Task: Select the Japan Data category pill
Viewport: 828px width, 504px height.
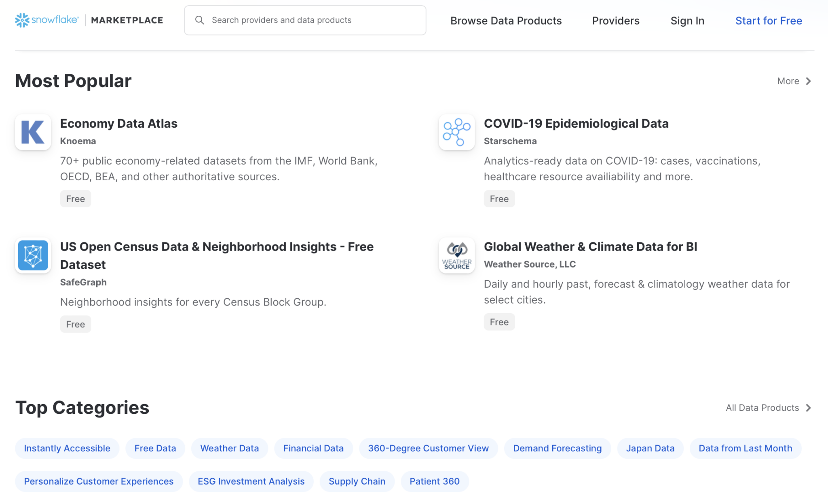Action: tap(650, 448)
